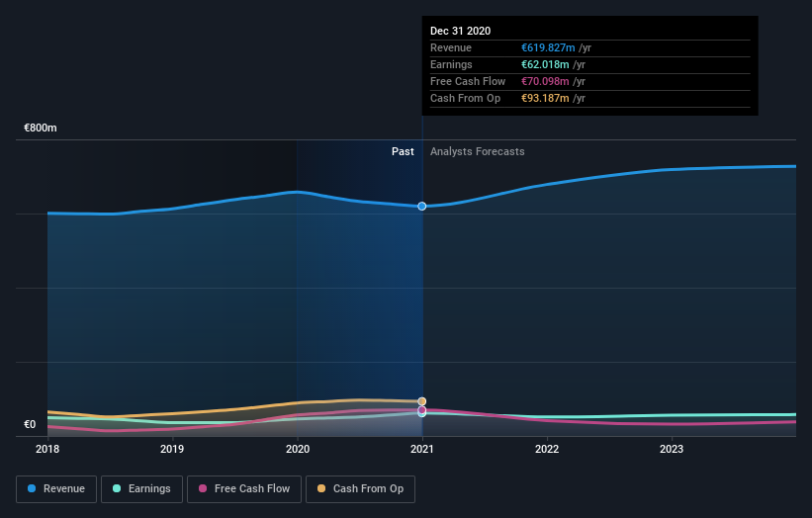
Task: Click the 2023 x-axis label
Action: click(672, 449)
